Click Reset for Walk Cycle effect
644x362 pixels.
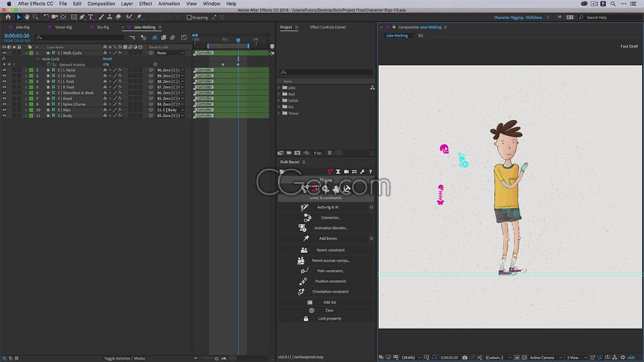click(107, 59)
